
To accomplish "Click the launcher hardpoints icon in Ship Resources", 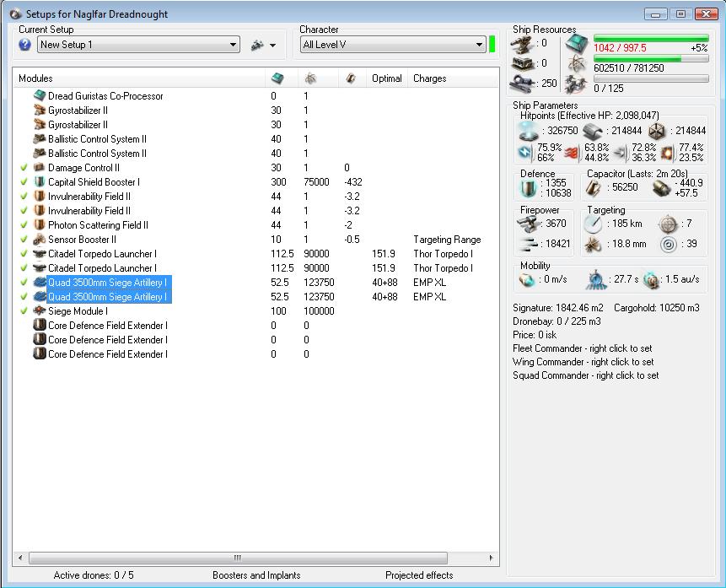I will (523, 63).
